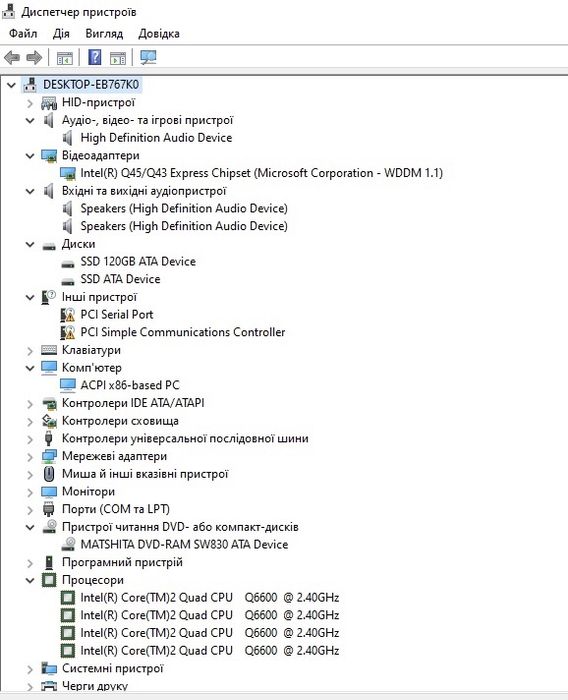Expand the Мережеві адаптери category
This screenshot has height=700, width=568.
pyautogui.click(x=30, y=457)
